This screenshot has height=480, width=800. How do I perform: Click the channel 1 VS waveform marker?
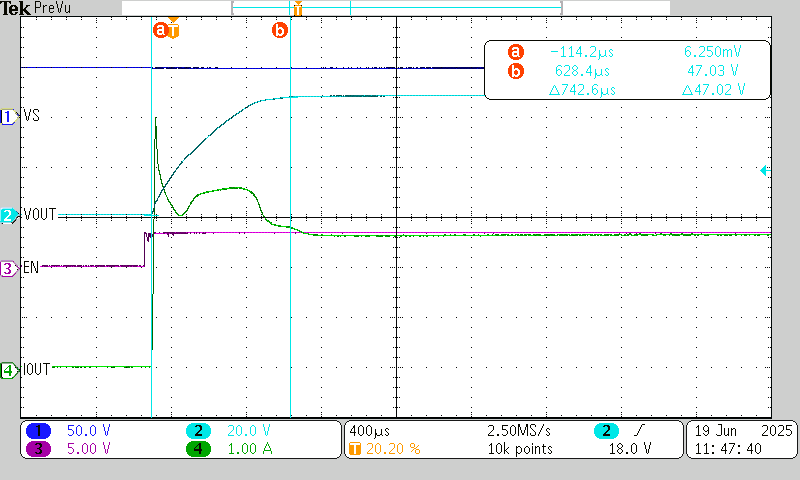tap(9, 117)
